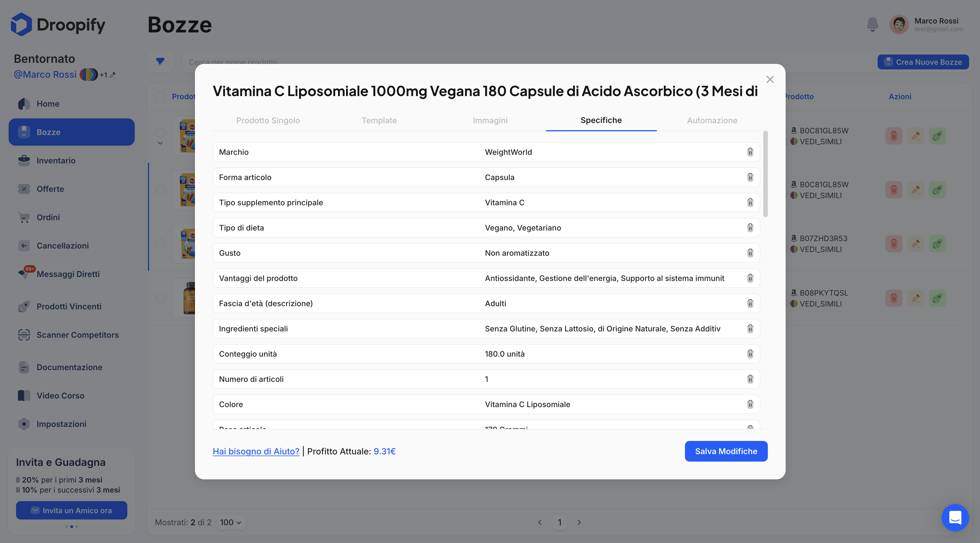The width and height of the screenshot is (980, 543).
Task: Open the filter funnel icon
Action: coord(160,62)
